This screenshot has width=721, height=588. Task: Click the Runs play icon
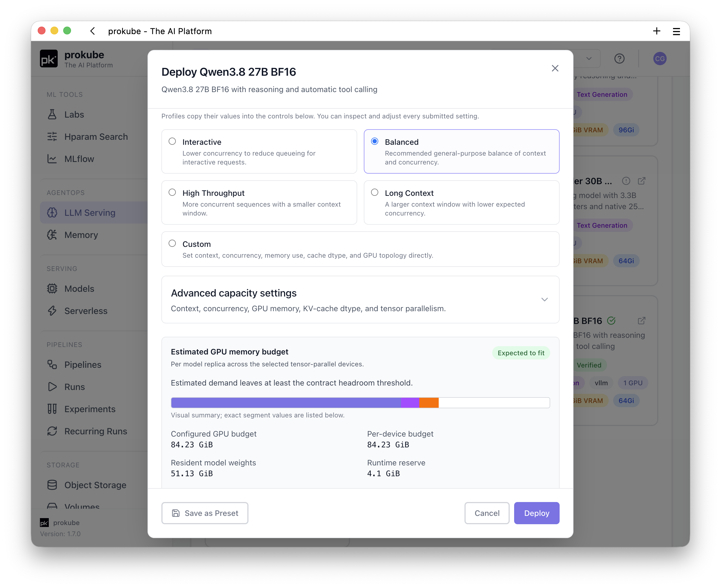point(52,387)
